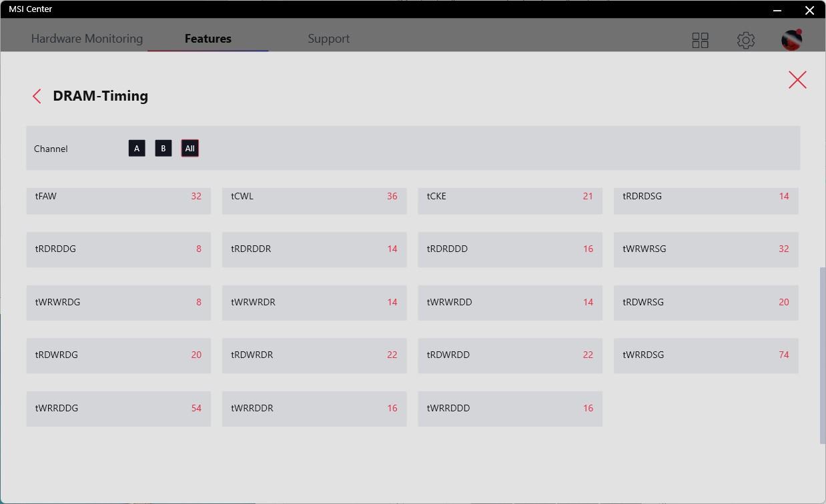Image resolution: width=826 pixels, height=504 pixels.
Task: Select the tWRWRDG timing entry
Action: click(119, 303)
